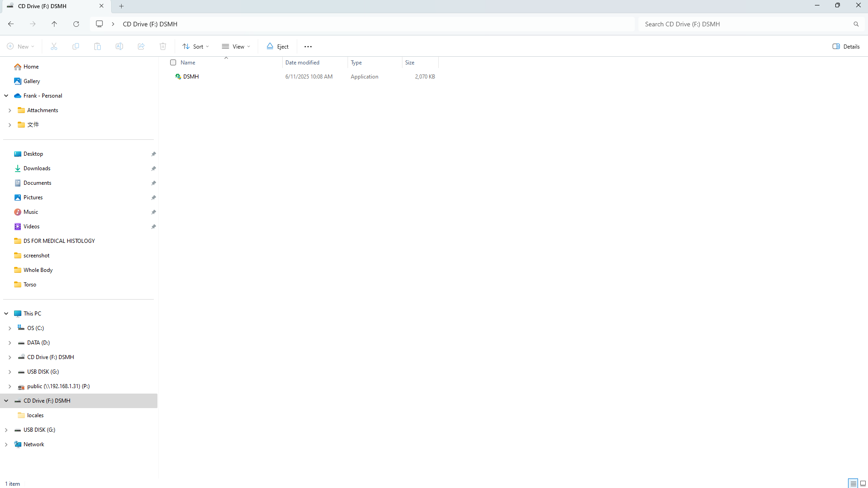This screenshot has width=868, height=488.
Task: Click the Search CD Drive input field
Action: point(744,24)
